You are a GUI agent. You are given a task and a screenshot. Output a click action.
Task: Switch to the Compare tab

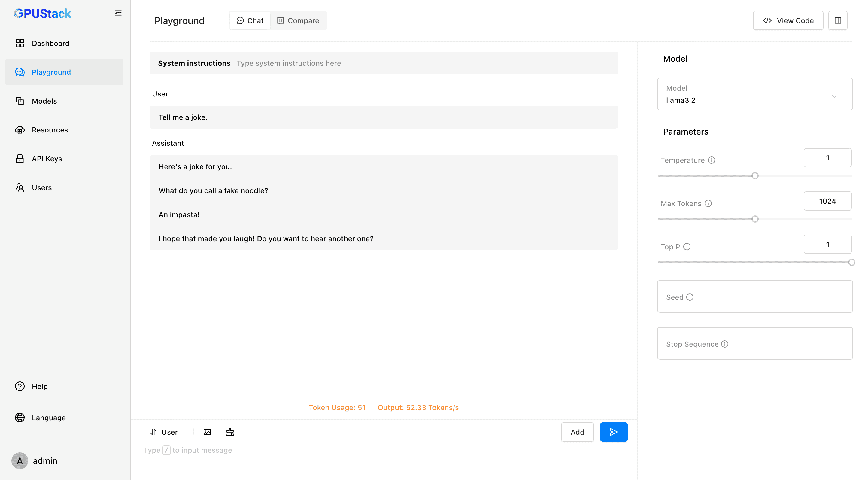pos(298,20)
